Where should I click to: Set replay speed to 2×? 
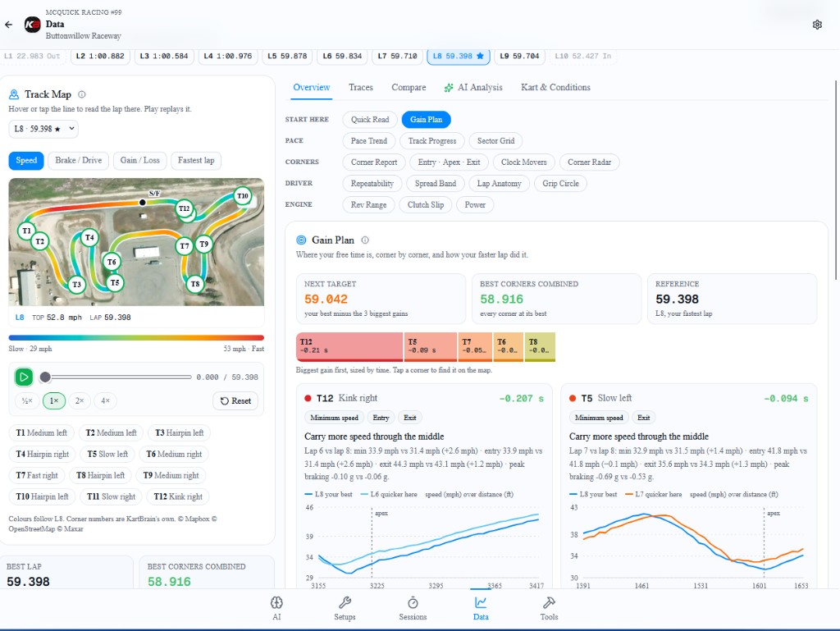pyautogui.click(x=80, y=400)
